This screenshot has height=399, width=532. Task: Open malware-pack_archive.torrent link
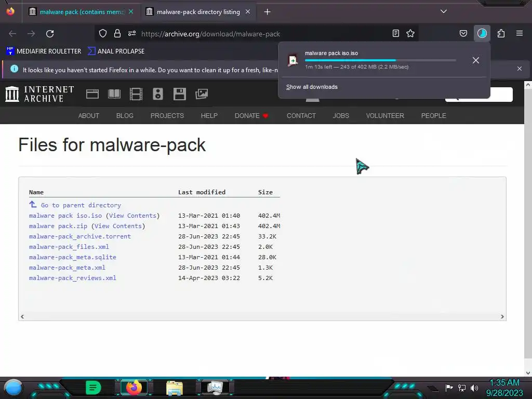pos(79,236)
